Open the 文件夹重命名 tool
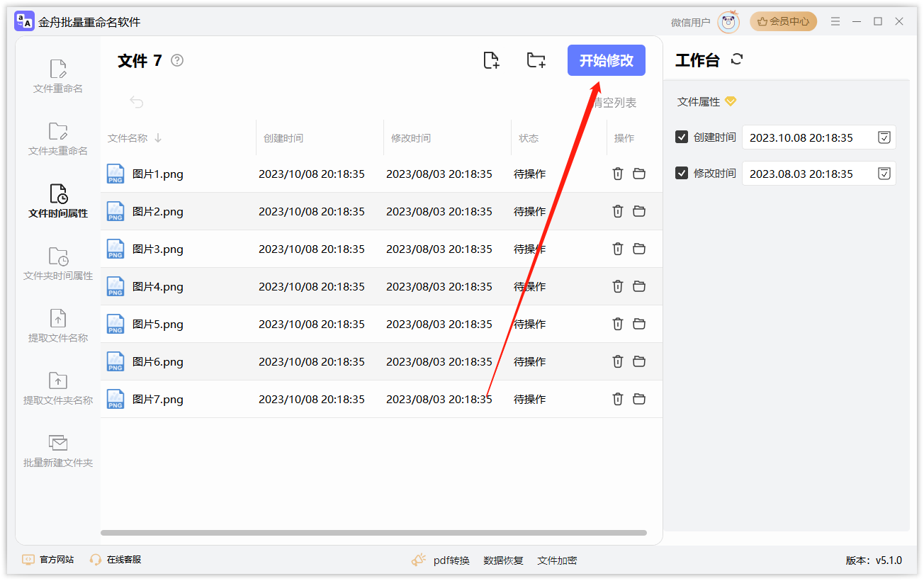 click(57, 138)
